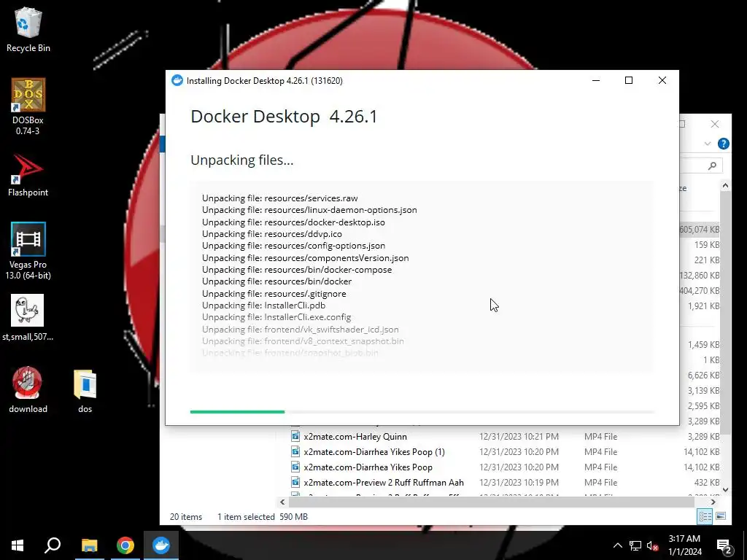The width and height of the screenshot is (747, 560).
Task: Select the st,small,507 image file on desktop
Action: (28, 318)
